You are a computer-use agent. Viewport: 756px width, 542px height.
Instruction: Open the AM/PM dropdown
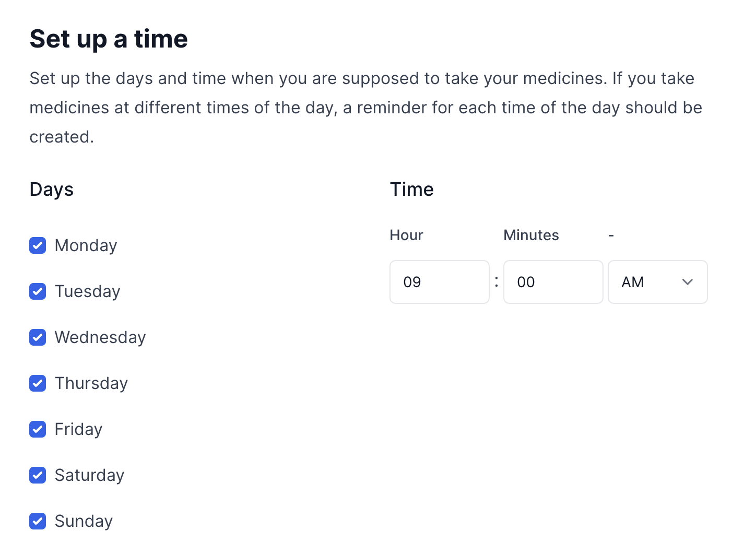click(x=647, y=282)
